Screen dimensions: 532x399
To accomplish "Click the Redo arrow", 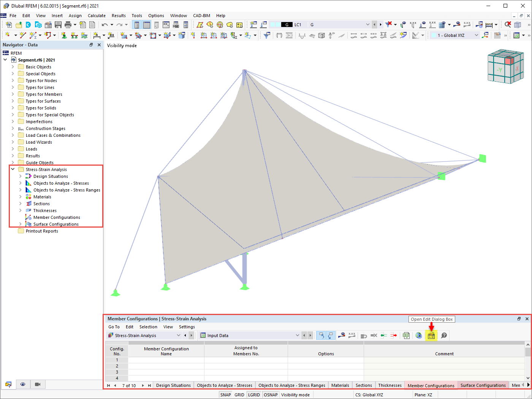I will click(x=119, y=25).
